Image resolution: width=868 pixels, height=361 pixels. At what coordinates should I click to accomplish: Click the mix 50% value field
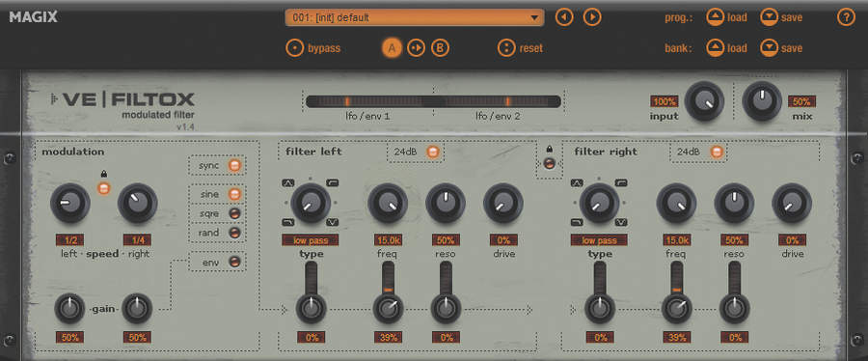[801, 102]
